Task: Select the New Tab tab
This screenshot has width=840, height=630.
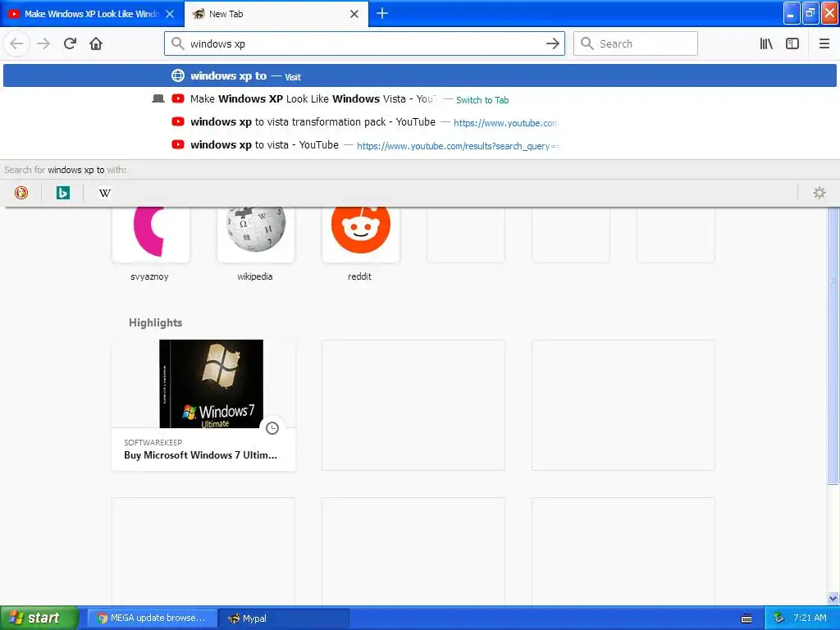Action: click(276, 14)
